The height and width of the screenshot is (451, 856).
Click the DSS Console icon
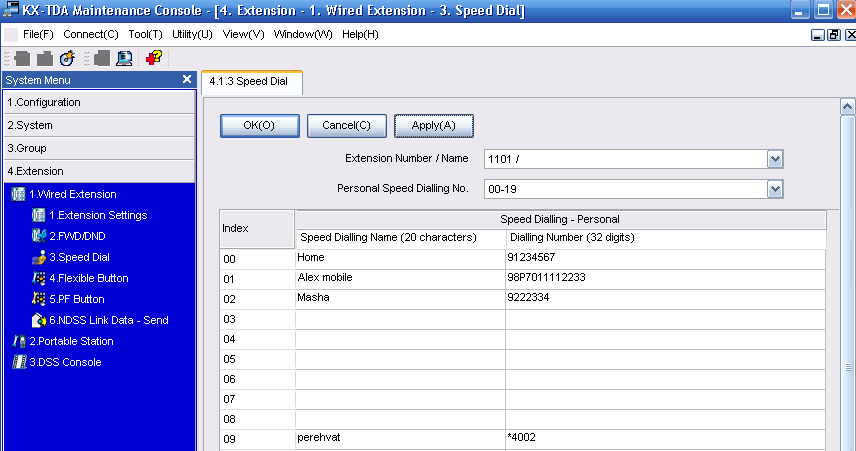tap(19, 362)
